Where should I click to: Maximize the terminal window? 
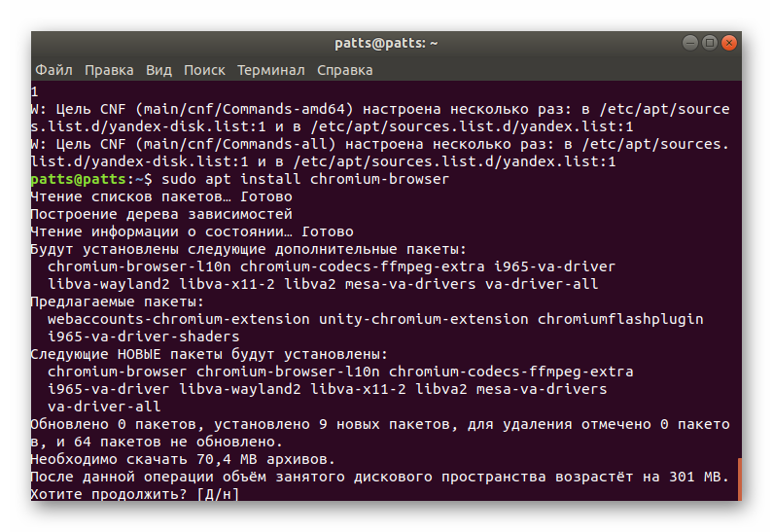710,43
